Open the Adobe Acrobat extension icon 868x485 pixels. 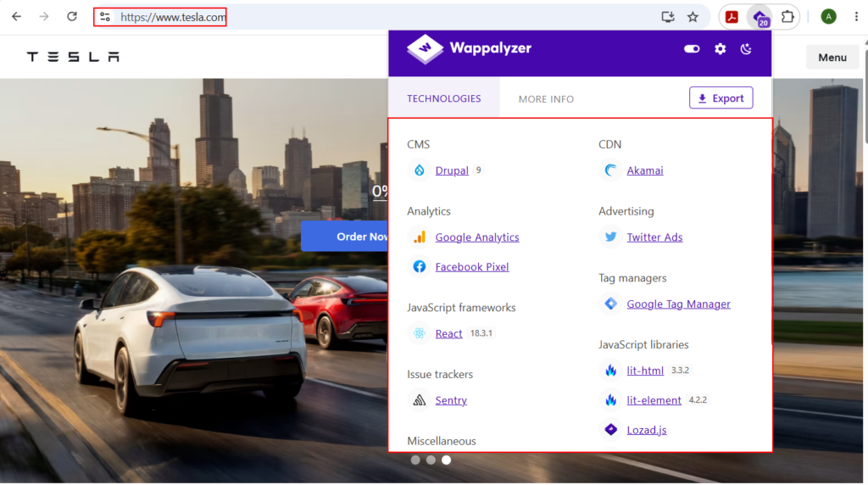pyautogui.click(x=732, y=17)
